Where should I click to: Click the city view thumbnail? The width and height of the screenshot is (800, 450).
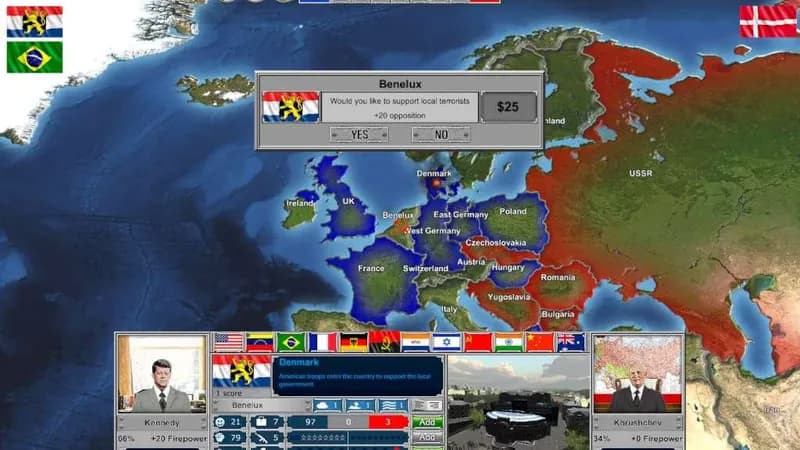point(518,403)
